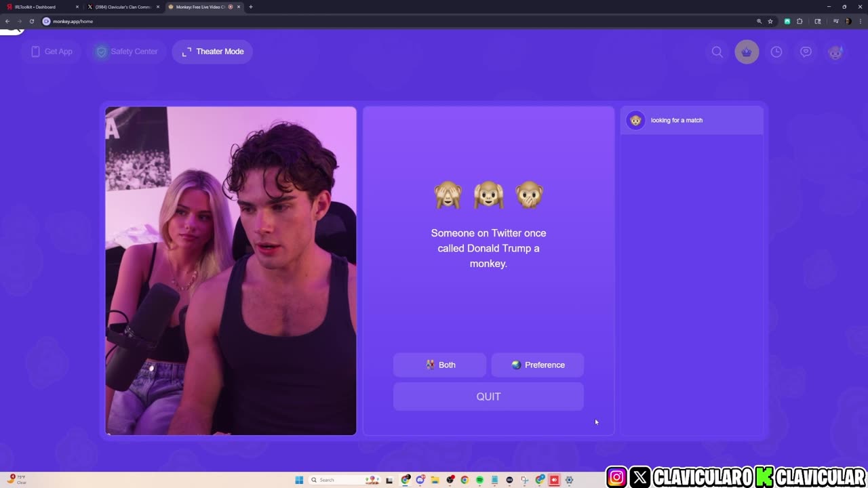The height and width of the screenshot is (488, 868).
Task: Open the media controls icon
Action: point(836,21)
